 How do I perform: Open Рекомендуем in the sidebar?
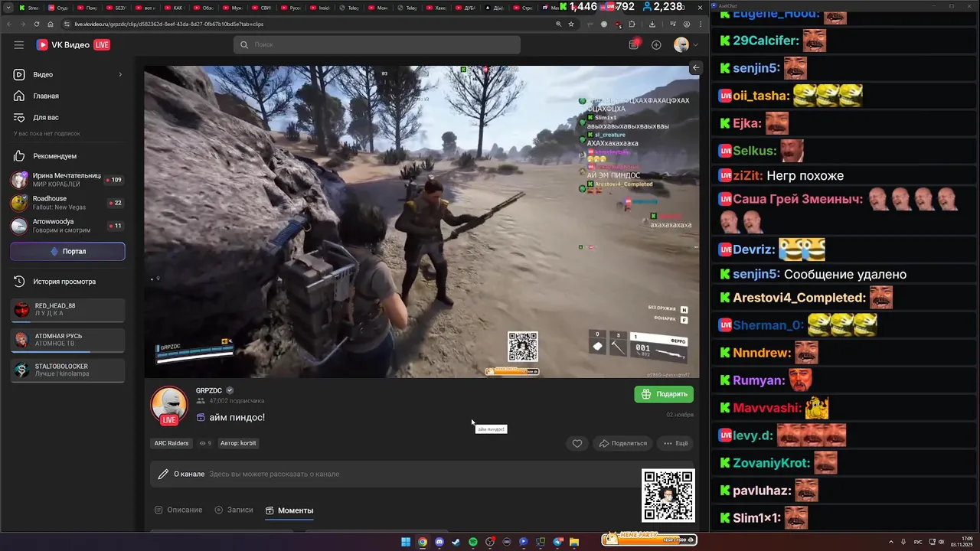pyautogui.click(x=67, y=156)
